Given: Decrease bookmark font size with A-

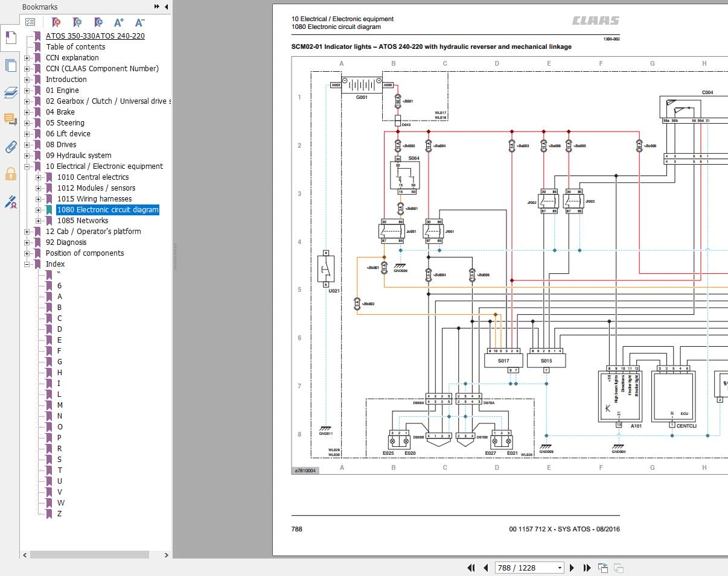Looking at the screenshot, I should point(139,22).
